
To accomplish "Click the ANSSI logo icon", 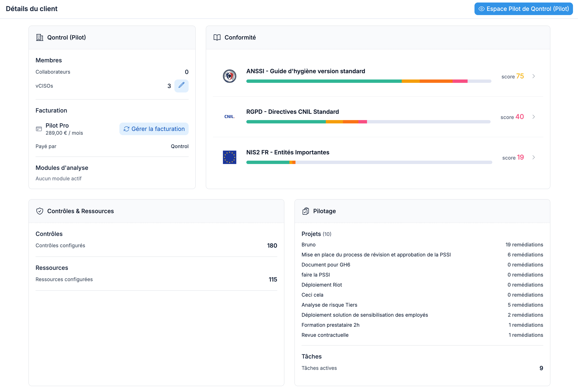I will coord(229,76).
